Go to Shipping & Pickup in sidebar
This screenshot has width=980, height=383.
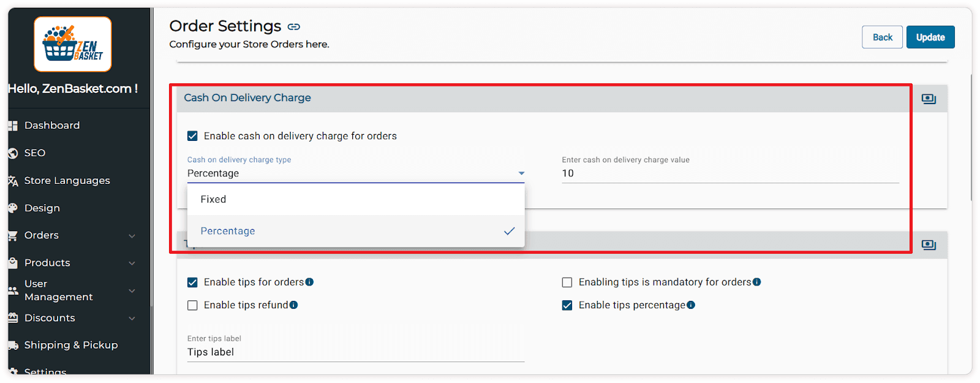pos(70,345)
